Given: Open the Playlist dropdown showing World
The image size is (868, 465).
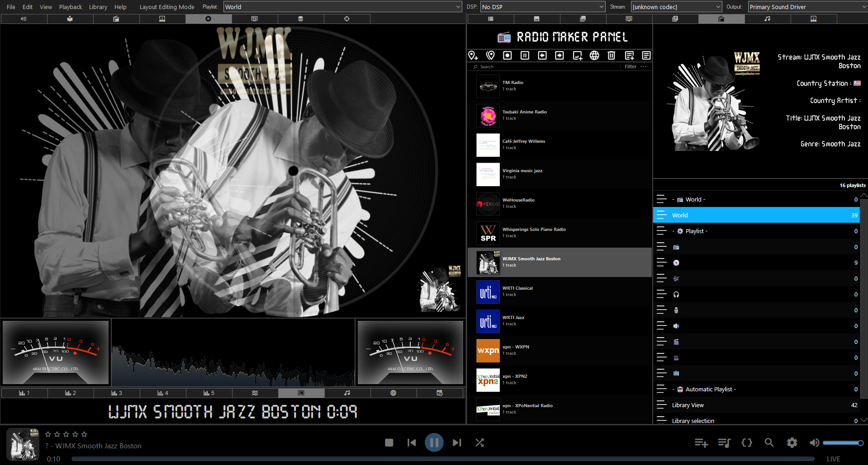Looking at the screenshot, I should pos(342,7).
